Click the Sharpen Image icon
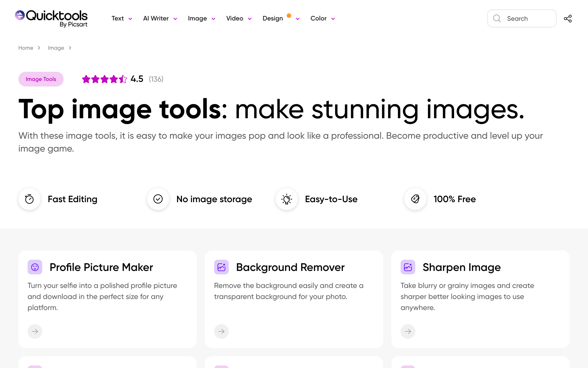This screenshot has height=368, width=588. tap(408, 267)
